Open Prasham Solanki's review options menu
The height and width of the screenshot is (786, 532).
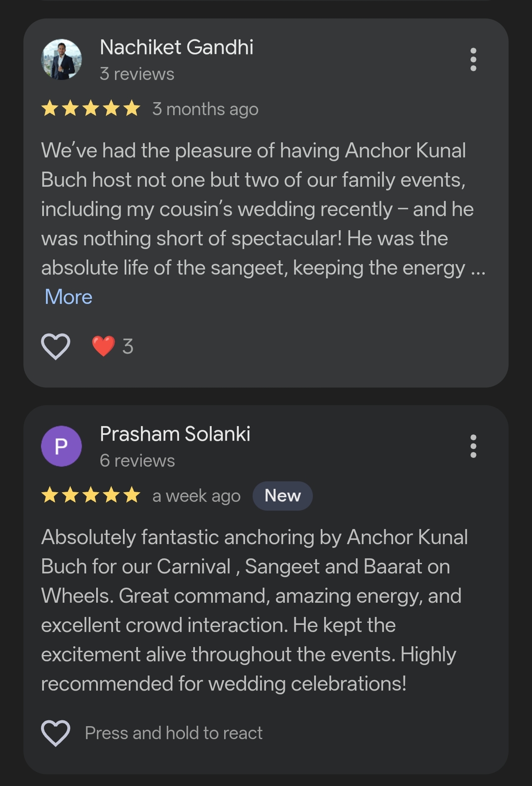pos(473,446)
